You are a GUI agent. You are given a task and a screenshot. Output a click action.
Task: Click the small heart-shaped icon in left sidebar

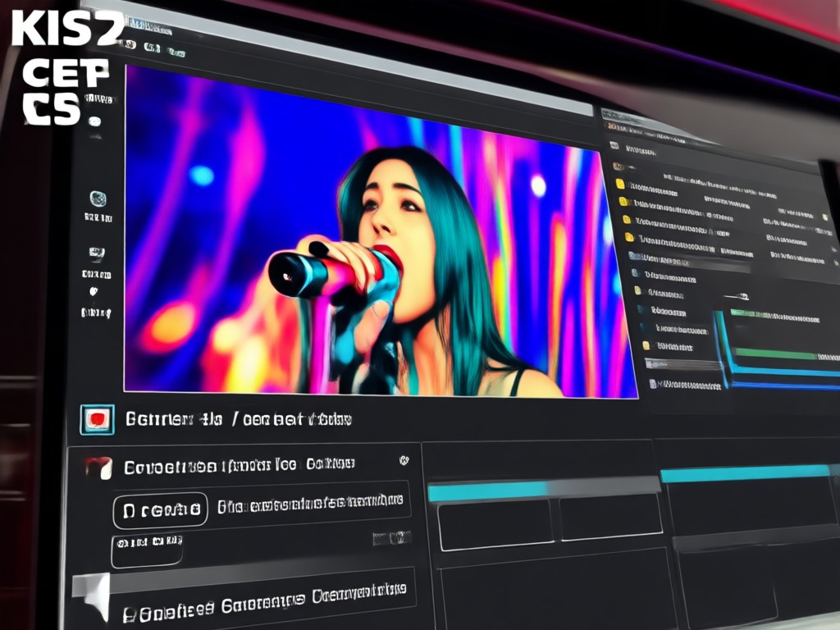94,291
